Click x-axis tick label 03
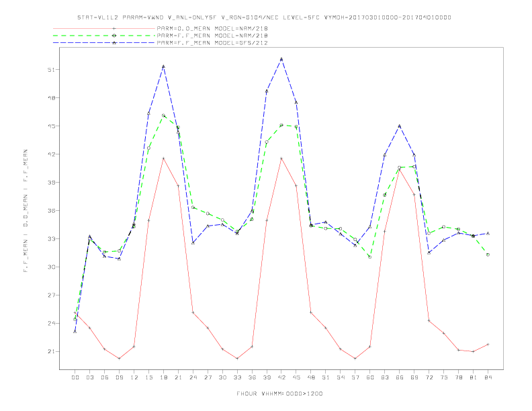This screenshot has width=532, height=411. click(89, 377)
